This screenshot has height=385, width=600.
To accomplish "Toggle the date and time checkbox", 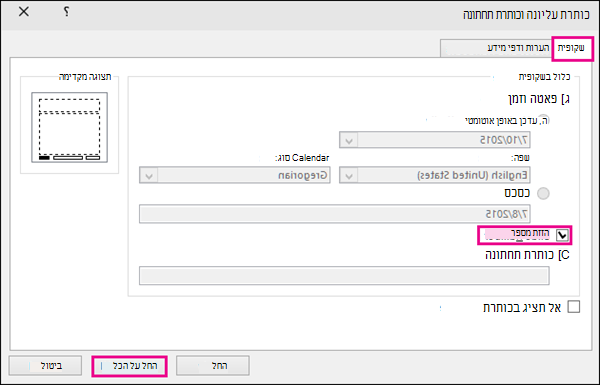I will 566,100.
